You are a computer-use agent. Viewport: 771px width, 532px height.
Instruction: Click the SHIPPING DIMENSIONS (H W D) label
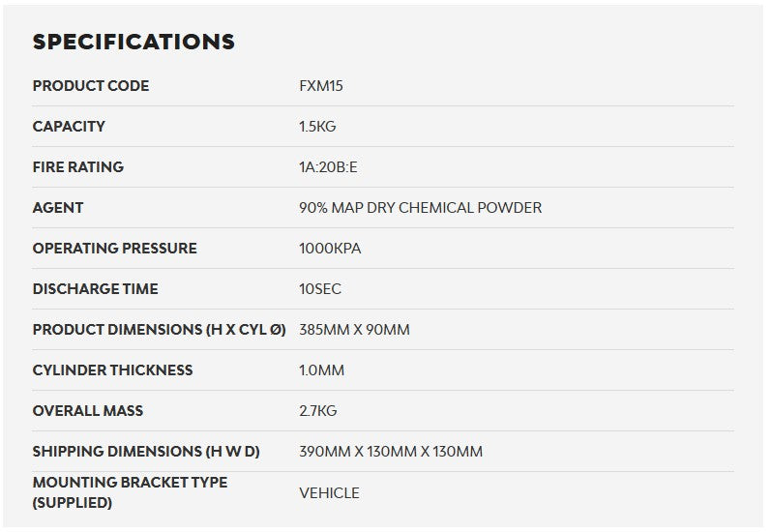(x=146, y=452)
